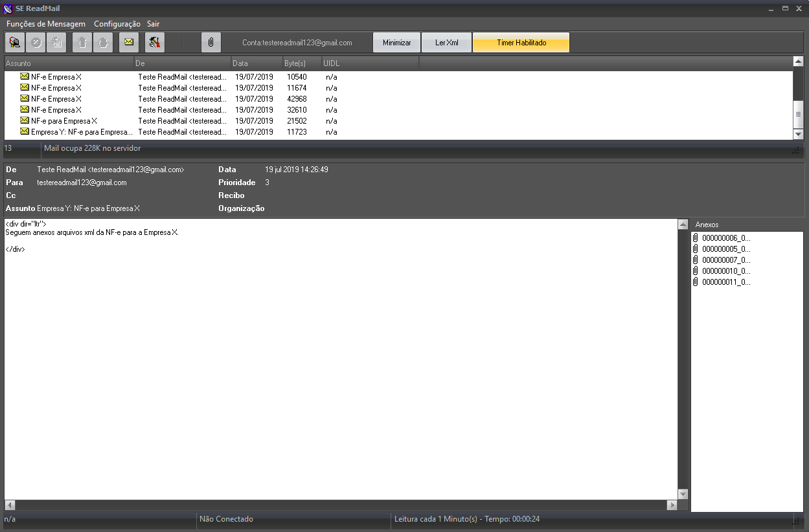Select attachment 000000006_0 in Anexos list
Viewport: 809px width, 532px height.
click(725, 238)
